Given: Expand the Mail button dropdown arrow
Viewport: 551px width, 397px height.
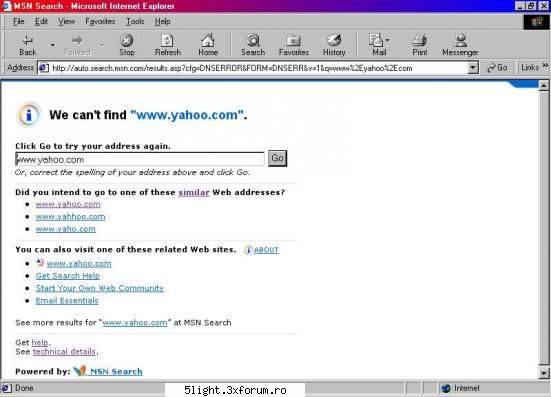Looking at the screenshot, I should pyautogui.click(x=388, y=40).
